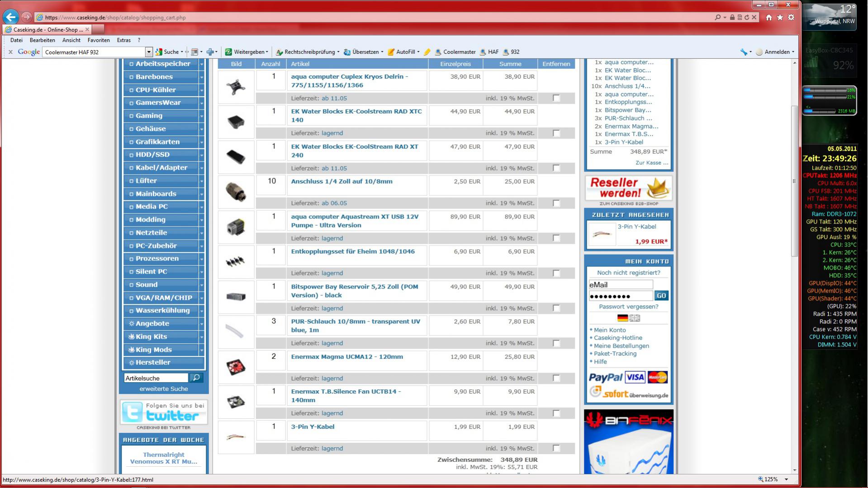The width and height of the screenshot is (868, 488).
Task: Check remove box for Enermax Magma UCMA12
Action: tap(556, 378)
